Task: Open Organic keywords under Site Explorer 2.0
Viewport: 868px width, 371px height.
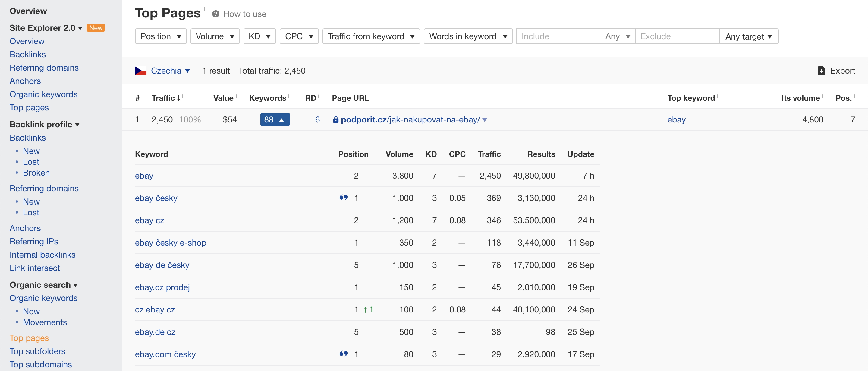Action: click(x=43, y=94)
